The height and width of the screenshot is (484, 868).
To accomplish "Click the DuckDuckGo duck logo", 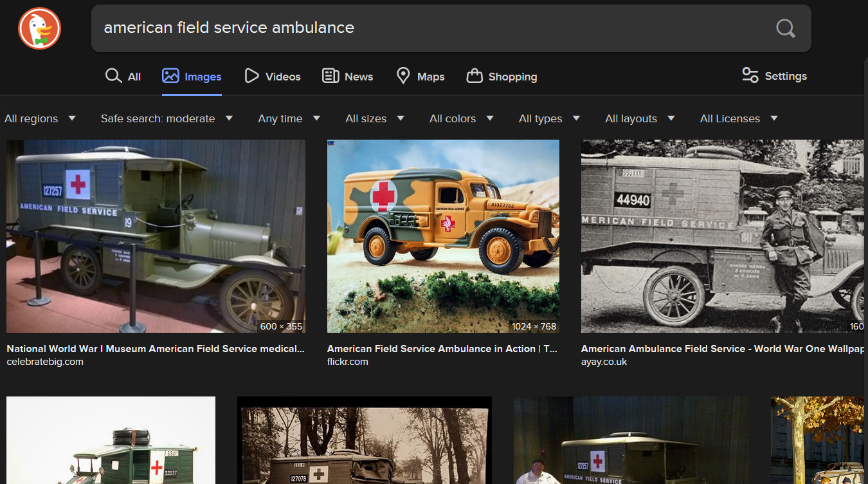I will pos(39,28).
